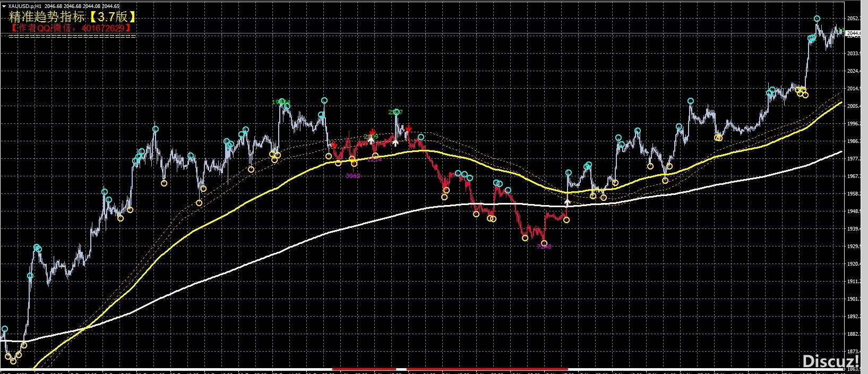
Task: Click the 1958 price axis label
Action: pos(853,194)
